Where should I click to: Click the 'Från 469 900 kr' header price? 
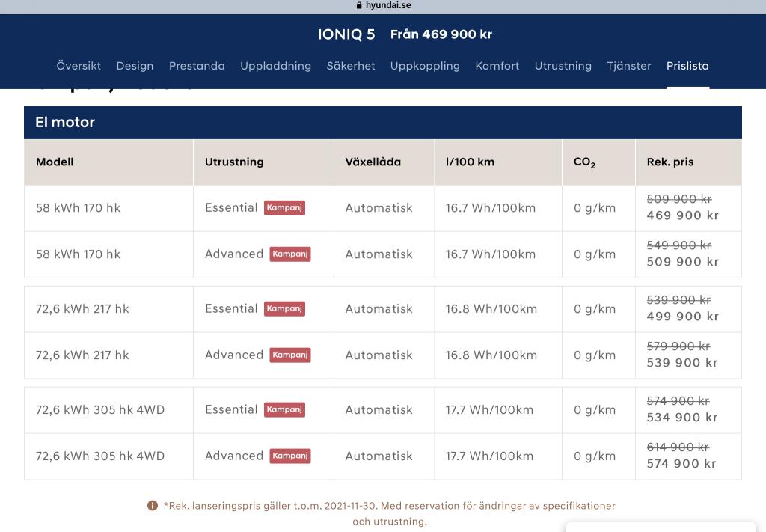coord(441,34)
